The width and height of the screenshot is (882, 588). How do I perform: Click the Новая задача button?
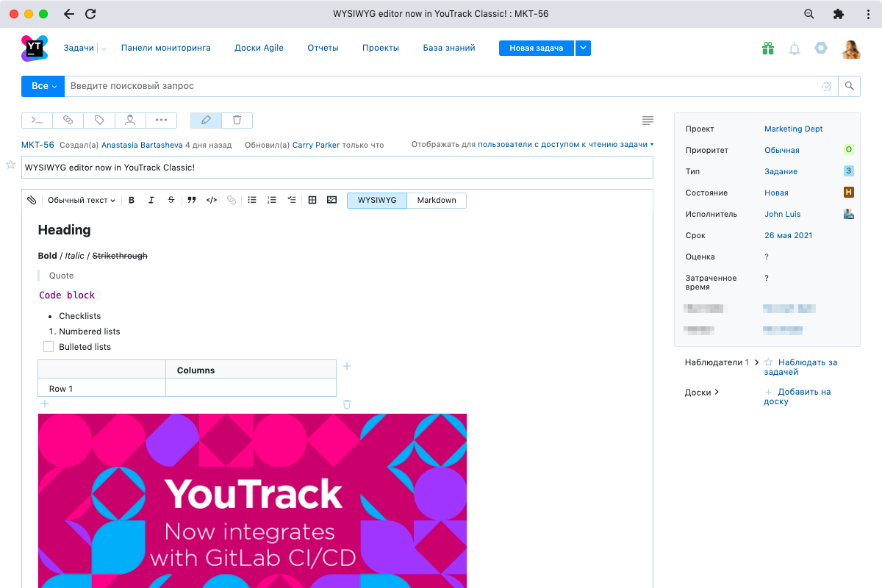537,48
